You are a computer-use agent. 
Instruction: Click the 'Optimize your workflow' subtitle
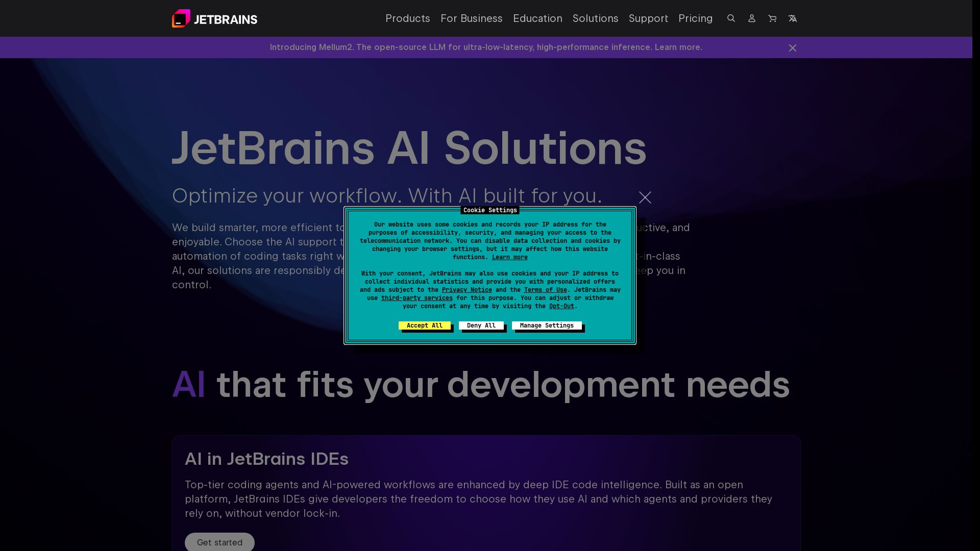coord(387,196)
